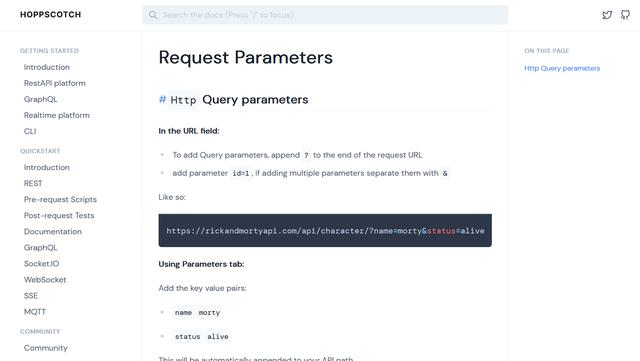Select the CLI sidebar item
Screen dimensions: 640x361
point(30,131)
